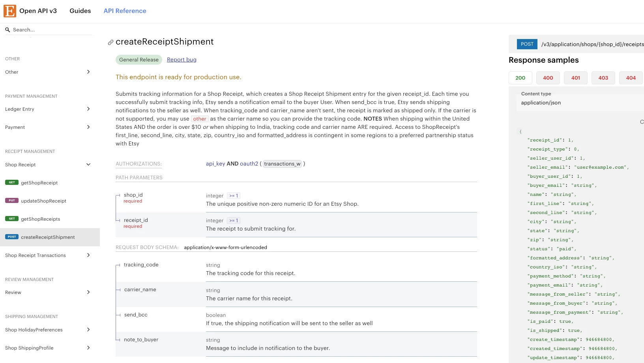This screenshot has height=363, width=644.
Task: Select the 401 response tab
Action: tap(576, 78)
